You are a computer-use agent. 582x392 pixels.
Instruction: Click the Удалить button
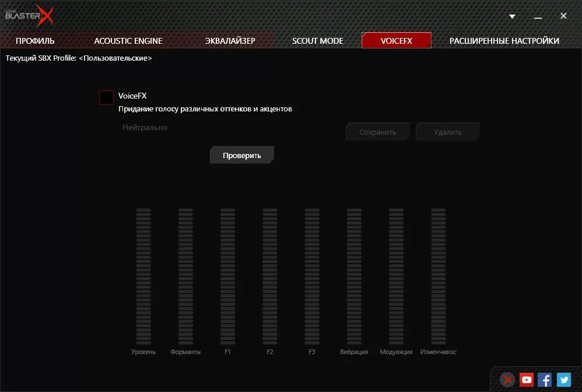pos(447,132)
